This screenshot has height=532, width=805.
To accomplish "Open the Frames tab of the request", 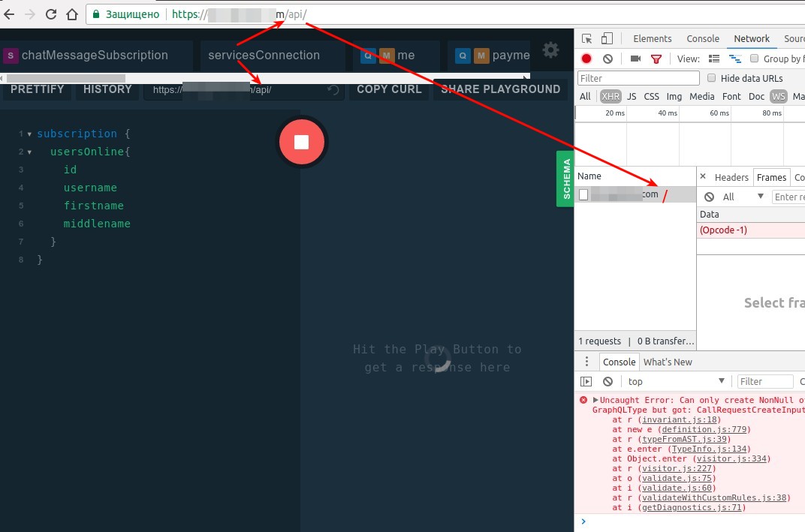I will coord(771,178).
